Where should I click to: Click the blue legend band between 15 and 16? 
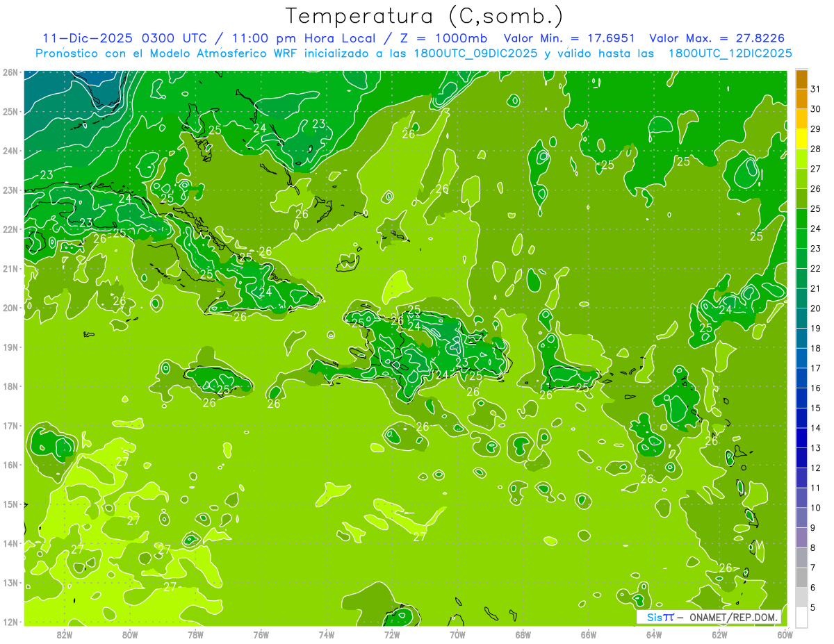pos(801,398)
